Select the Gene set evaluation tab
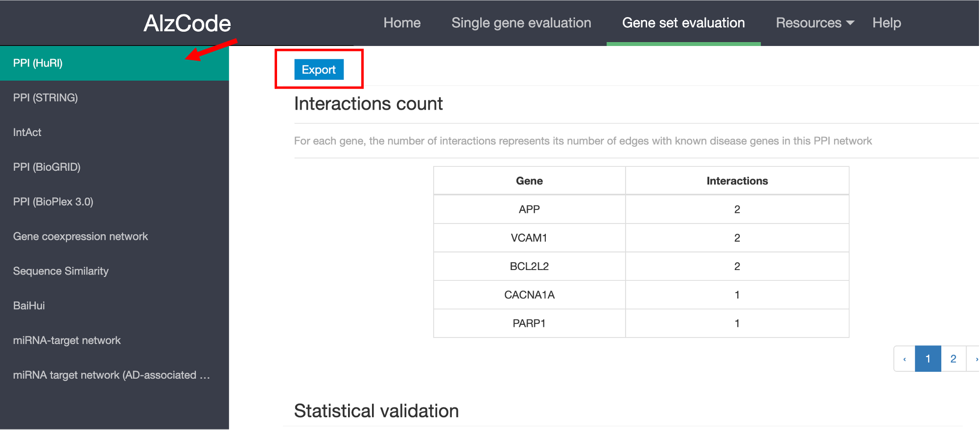The height and width of the screenshot is (430, 980). 683,23
